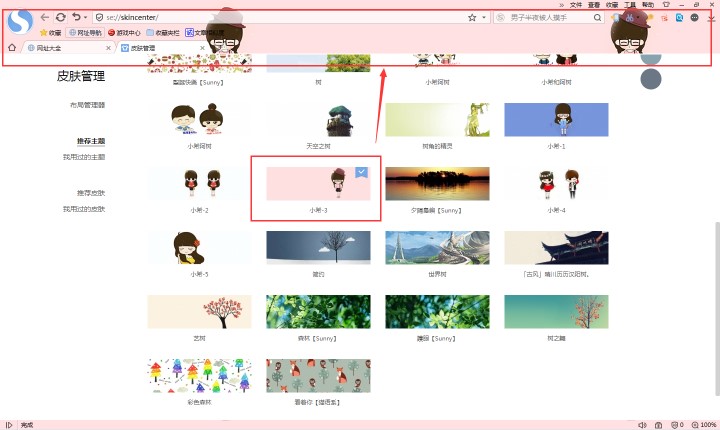Click the lower gray circle button at right
The height and width of the screenshot is (430, 720).
click(x=651, y=79)
